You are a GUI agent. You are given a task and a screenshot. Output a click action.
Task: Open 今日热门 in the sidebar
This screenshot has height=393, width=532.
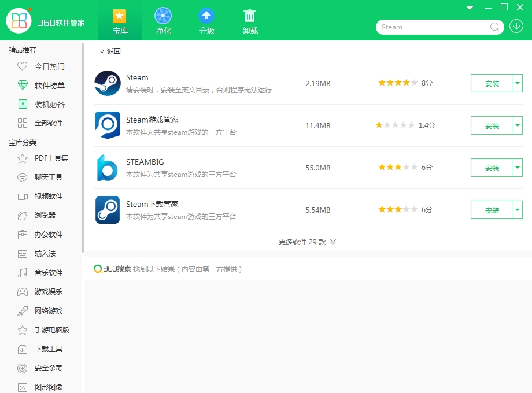[50, 66]
